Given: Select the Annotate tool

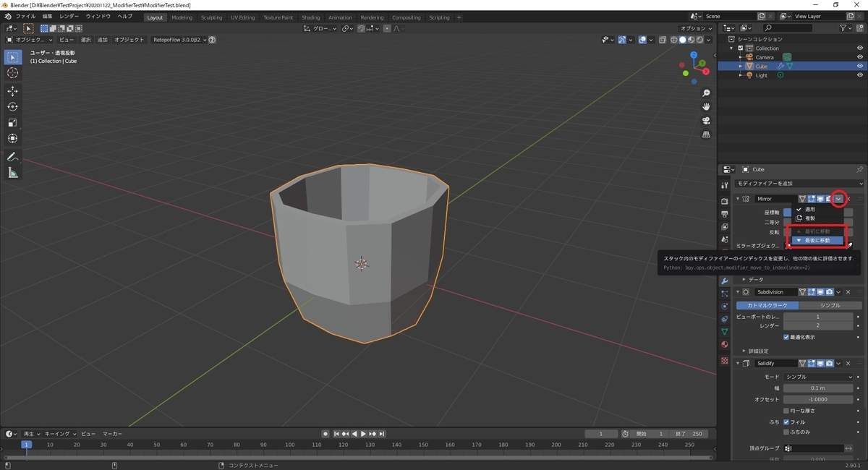Looking at the screenshot, I should click(12, 157).
